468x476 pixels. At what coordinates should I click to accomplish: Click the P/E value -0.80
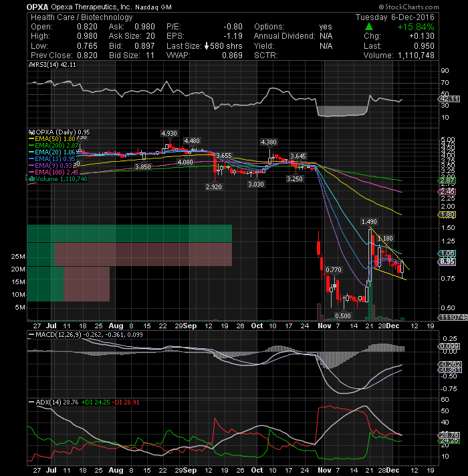233,27
